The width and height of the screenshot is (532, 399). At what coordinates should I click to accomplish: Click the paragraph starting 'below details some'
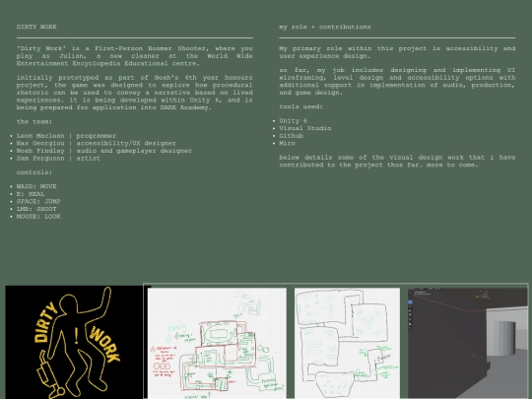[397, 162]
